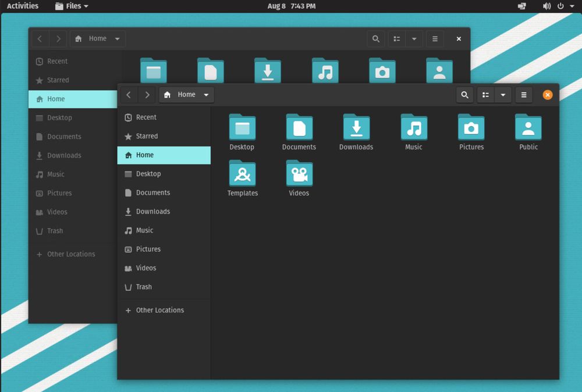The width and height of the screenshot is (582, 392).
Task: Click the network icon in top bar
Action: pos(522,6)
